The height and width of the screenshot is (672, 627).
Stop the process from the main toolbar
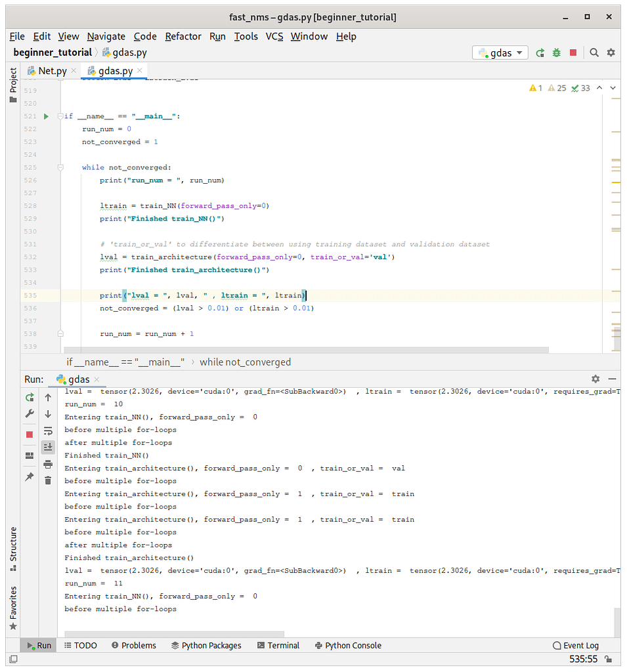[573, 53]
